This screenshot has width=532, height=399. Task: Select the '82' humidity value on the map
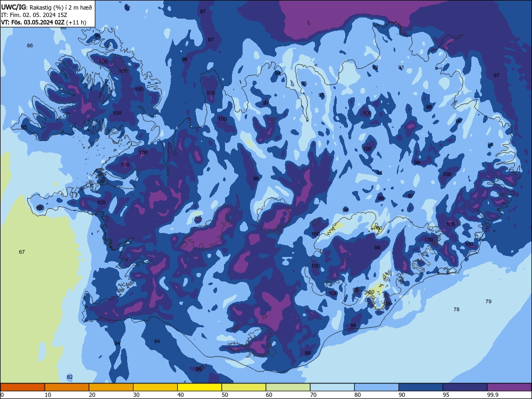click(70, 377)
